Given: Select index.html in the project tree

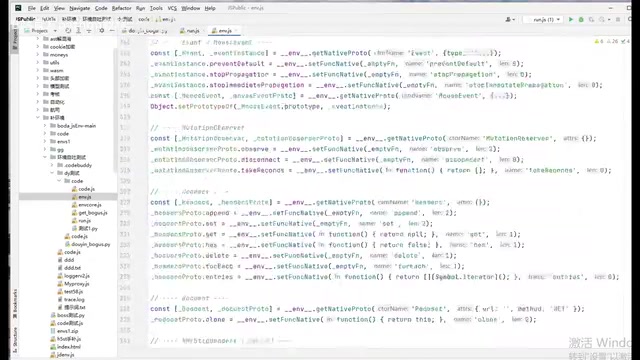Looking at the screenshot, I should (65, 347).
